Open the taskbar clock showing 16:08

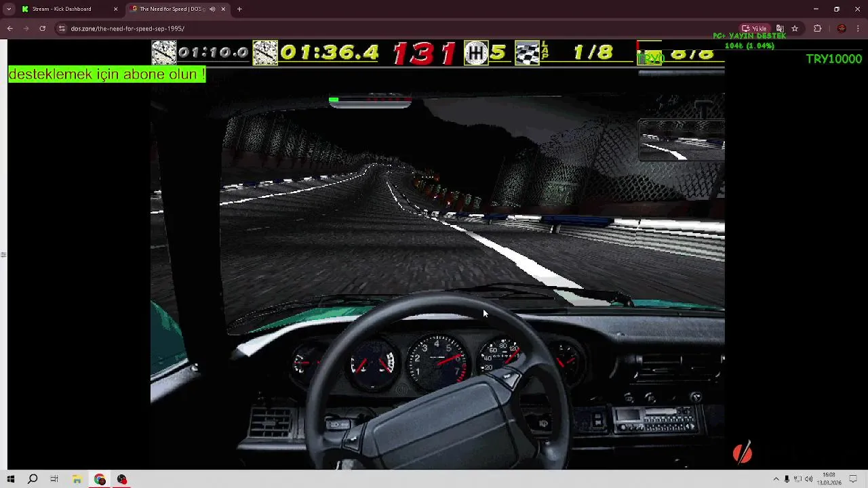pyautogui.click(x=829, y=479)
